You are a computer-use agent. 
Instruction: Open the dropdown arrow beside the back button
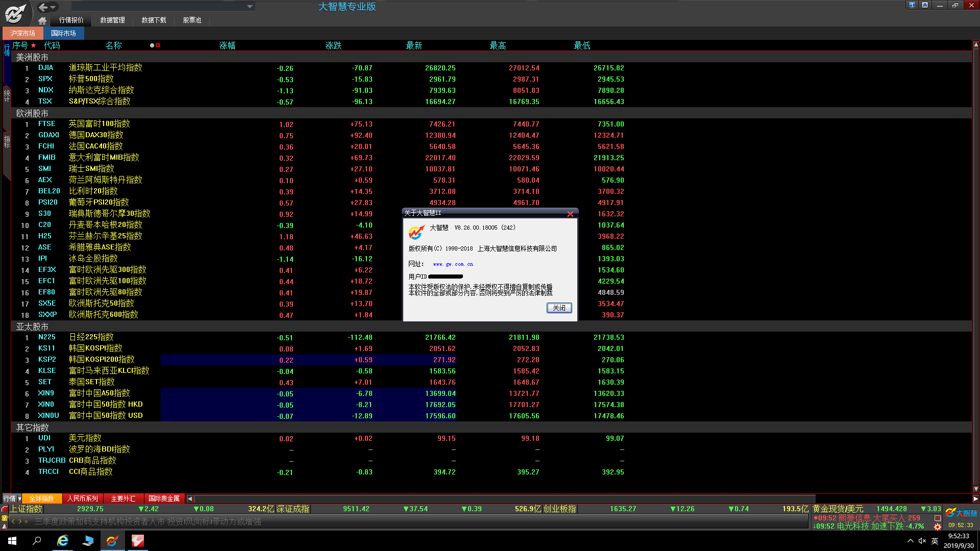[x=53, y=7]
